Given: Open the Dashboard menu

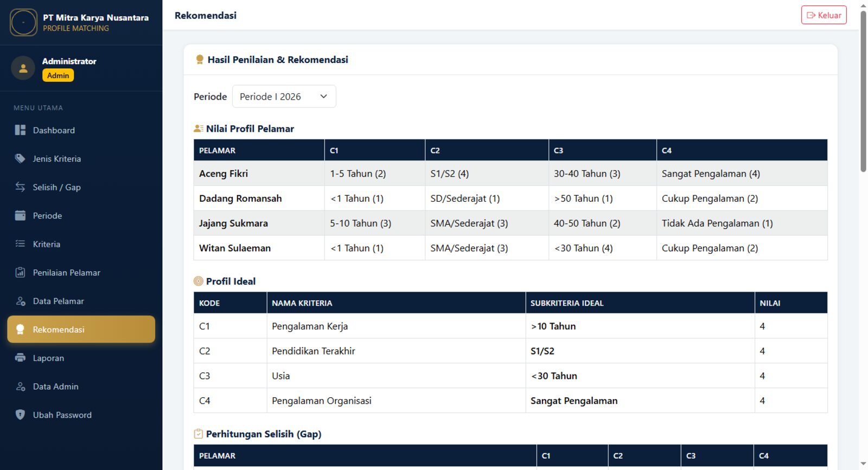Looking at the screenshot, I should [x=81, y=130].
